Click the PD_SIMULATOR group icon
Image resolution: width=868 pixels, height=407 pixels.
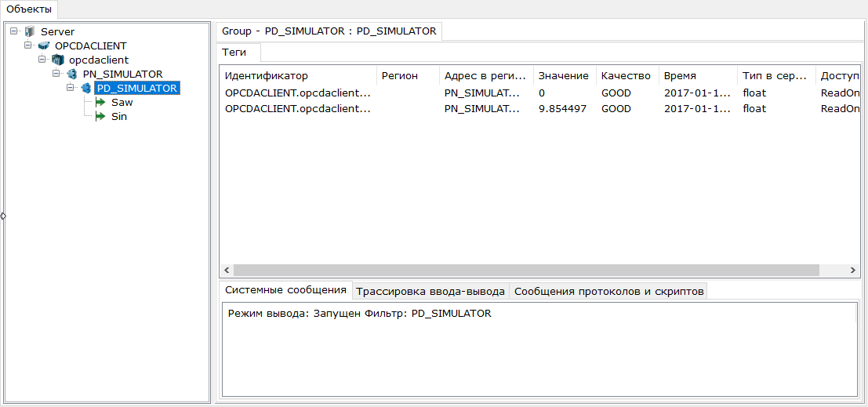click(x=85, y=88)
